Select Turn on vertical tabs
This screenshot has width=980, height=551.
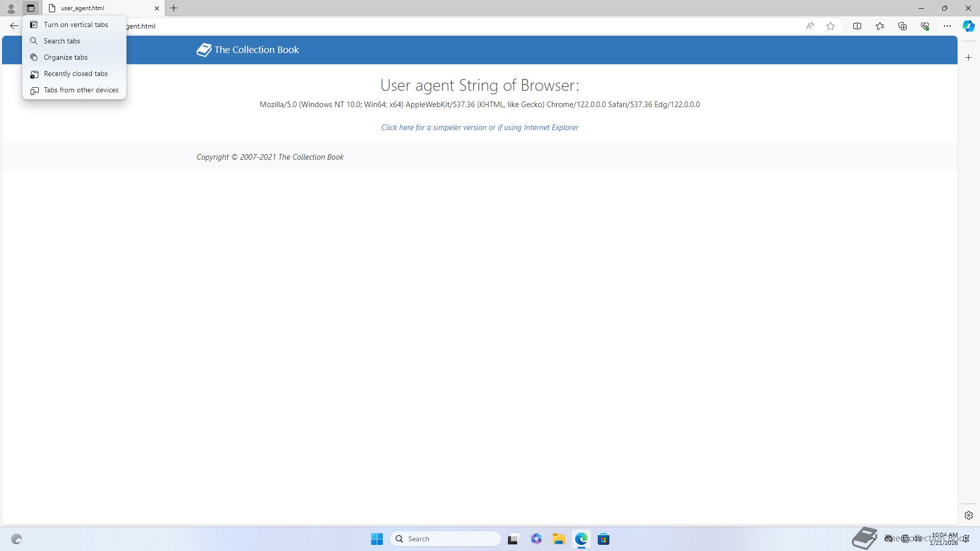coord(76,24)
